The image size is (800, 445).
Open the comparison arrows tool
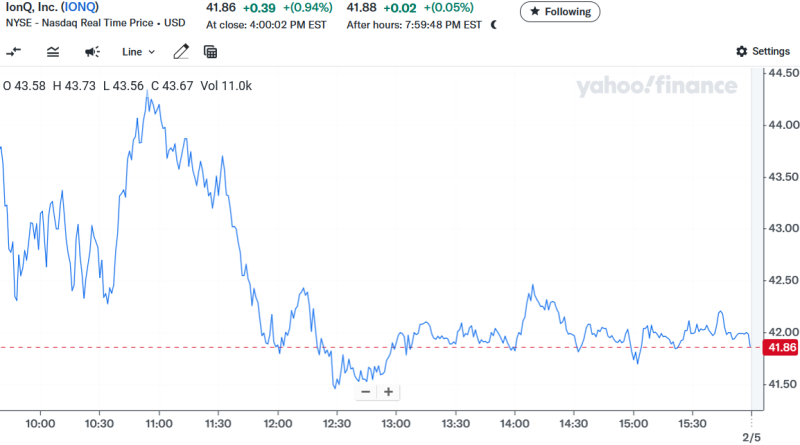(15, 51)
